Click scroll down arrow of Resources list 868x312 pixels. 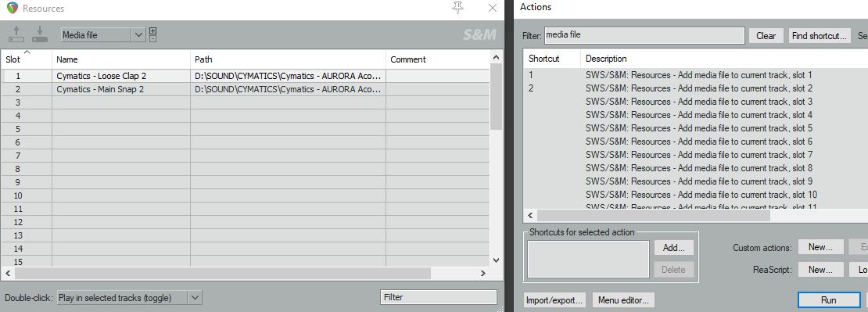496,260
